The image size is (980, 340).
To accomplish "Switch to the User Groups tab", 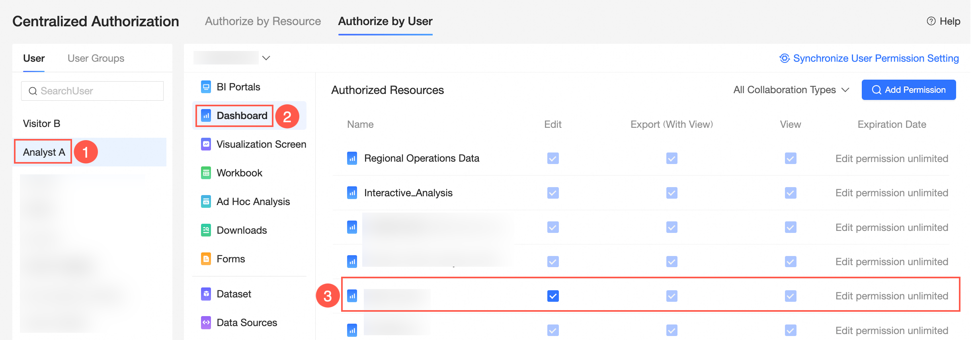I will [x=96, y=58].
